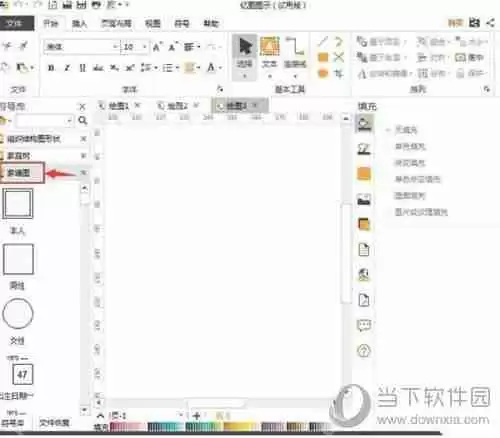500x438 pixels.
Task: Expand the font group dialog launcher
Action: point(220,89)
